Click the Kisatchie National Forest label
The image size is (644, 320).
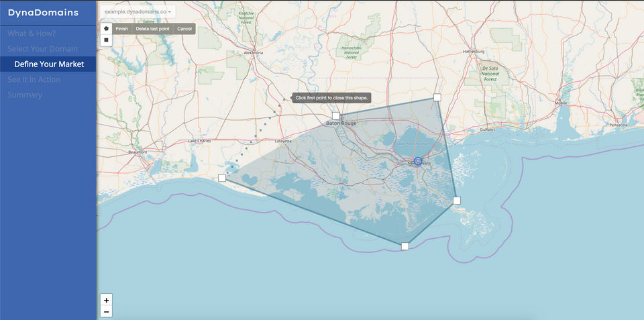point(246,17)
